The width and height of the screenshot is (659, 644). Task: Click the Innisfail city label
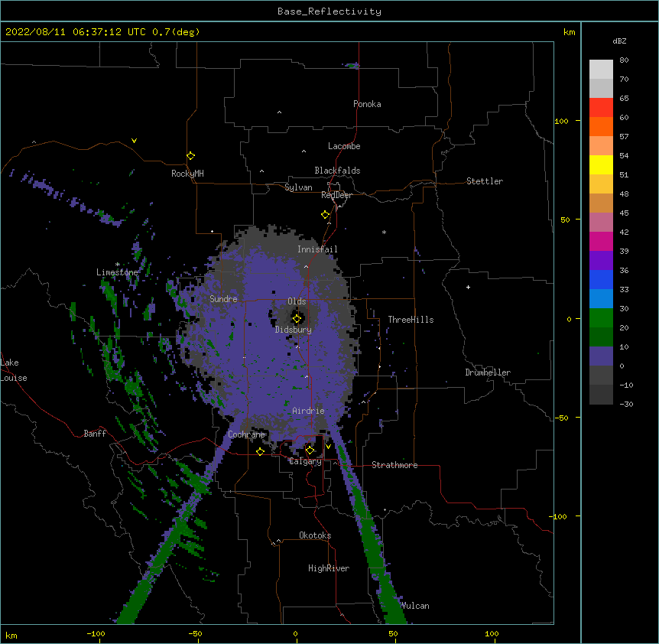tap(317, 249)
